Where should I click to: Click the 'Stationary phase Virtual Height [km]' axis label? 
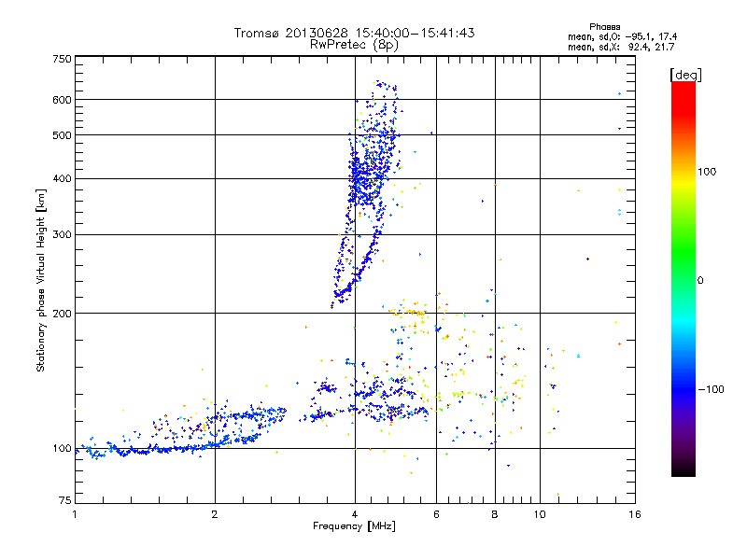point(41,281)
